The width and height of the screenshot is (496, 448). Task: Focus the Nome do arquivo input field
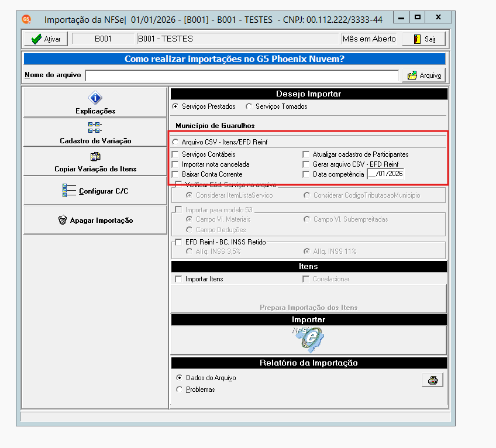(242, 75)
